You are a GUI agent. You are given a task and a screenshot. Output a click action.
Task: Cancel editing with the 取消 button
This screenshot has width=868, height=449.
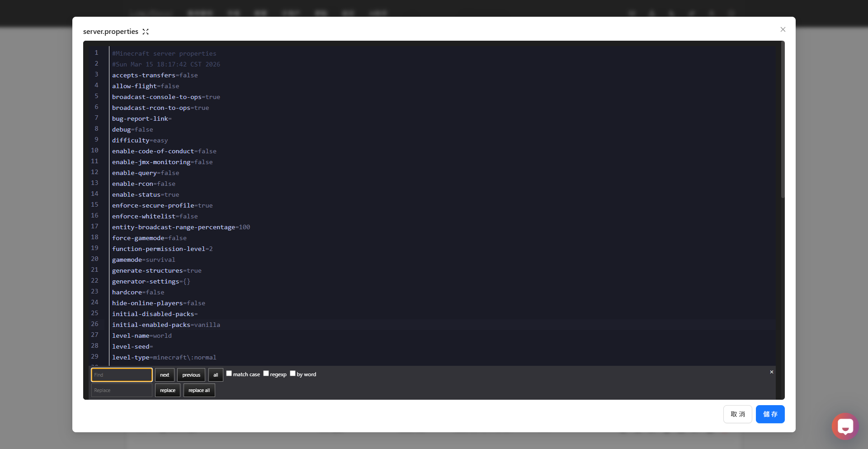pos(737,414)
